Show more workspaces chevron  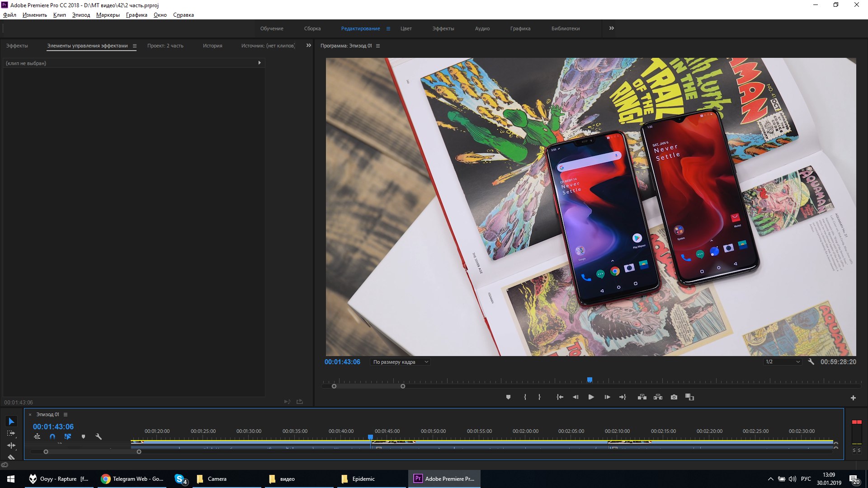click(x=612, y=28)
